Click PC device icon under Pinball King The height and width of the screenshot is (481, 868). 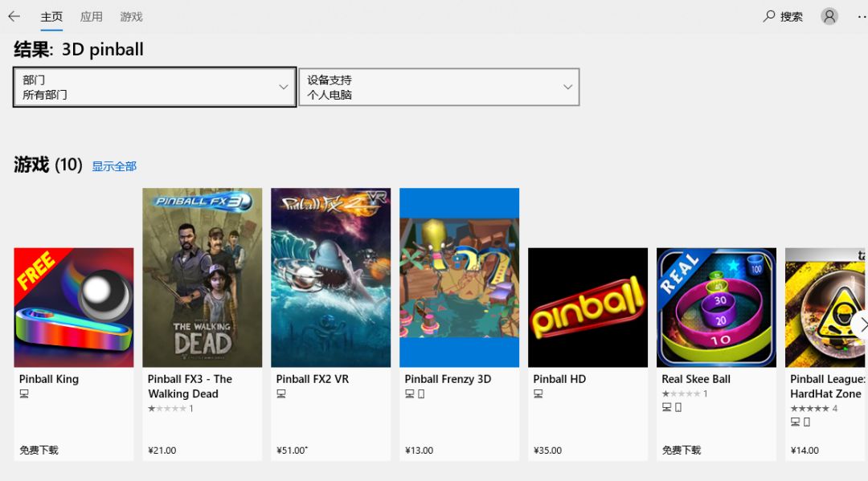24,393
